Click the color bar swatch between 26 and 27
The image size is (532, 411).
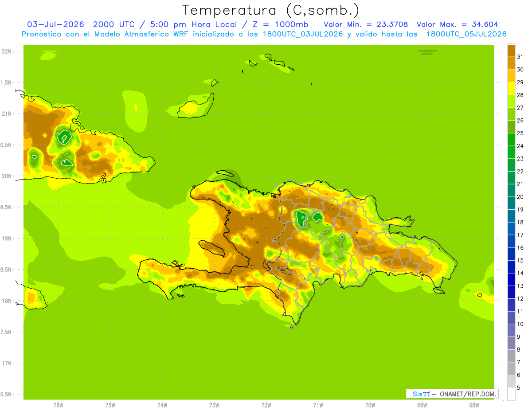tap(511, 114)
